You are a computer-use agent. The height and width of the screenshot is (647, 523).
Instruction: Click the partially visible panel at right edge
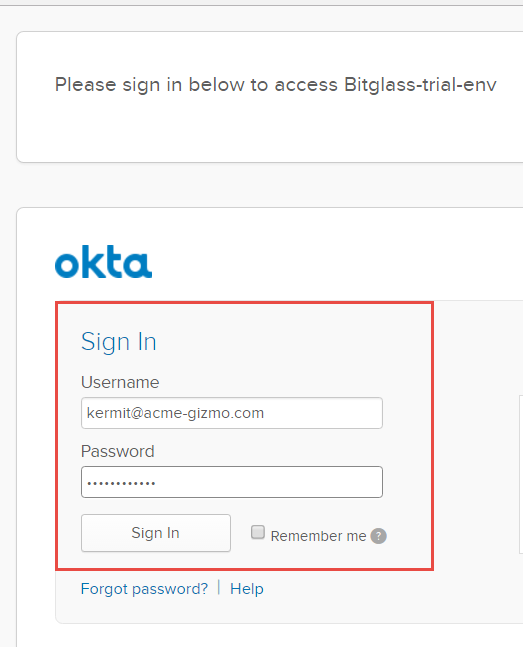click(x=521, y=474)
